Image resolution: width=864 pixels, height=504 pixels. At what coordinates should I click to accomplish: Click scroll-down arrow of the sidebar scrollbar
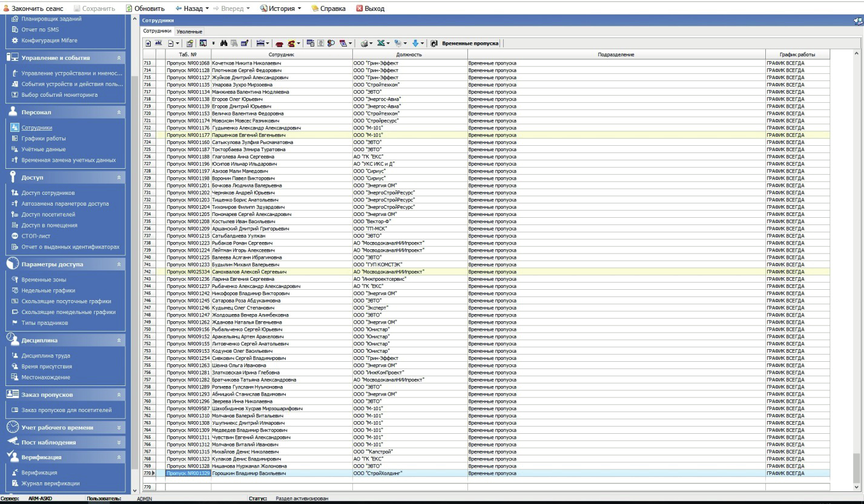pyautogui.click(x=134, y=489)
